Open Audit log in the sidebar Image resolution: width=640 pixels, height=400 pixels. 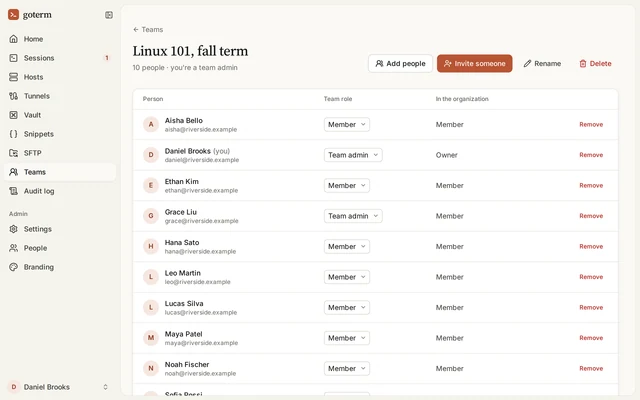pyautogui.click(x=60, y=191)
